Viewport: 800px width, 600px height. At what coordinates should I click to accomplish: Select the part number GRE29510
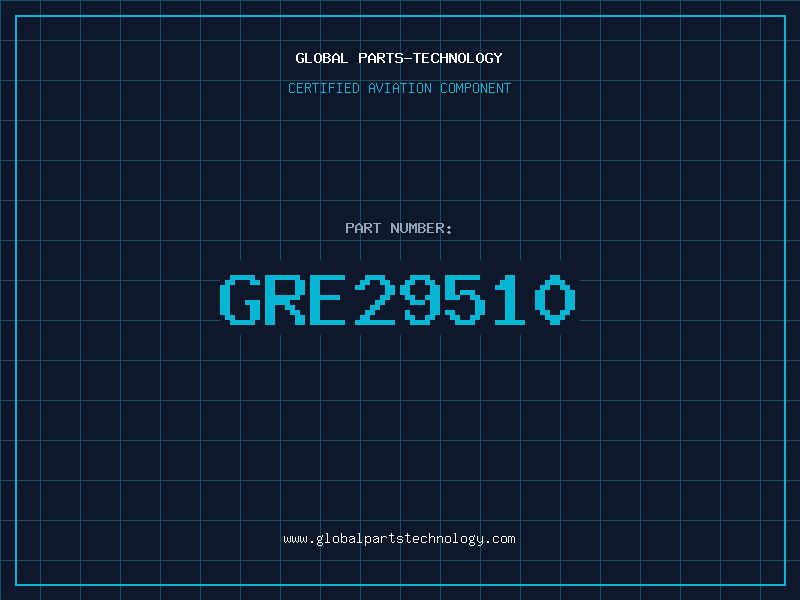point(398,299)
